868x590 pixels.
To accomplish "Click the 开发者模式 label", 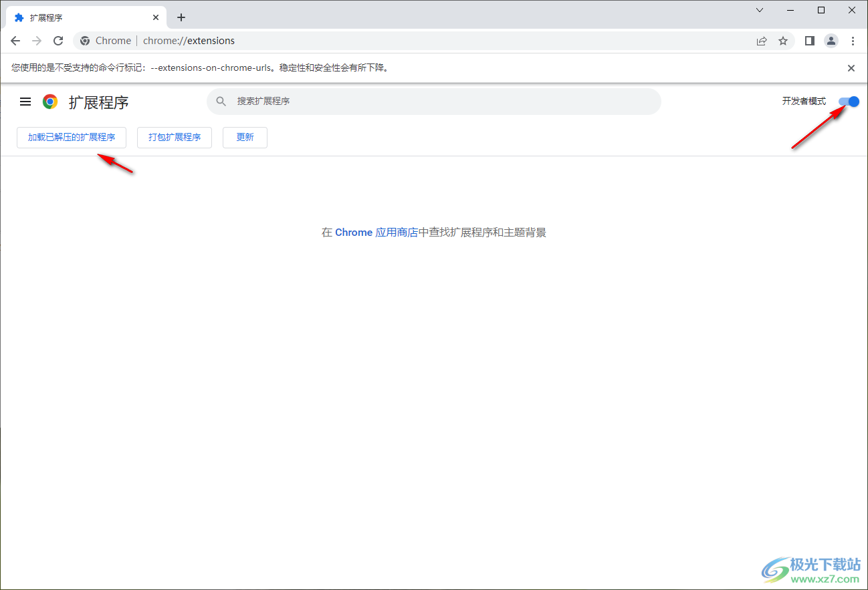I will click(x=804, y=102).
